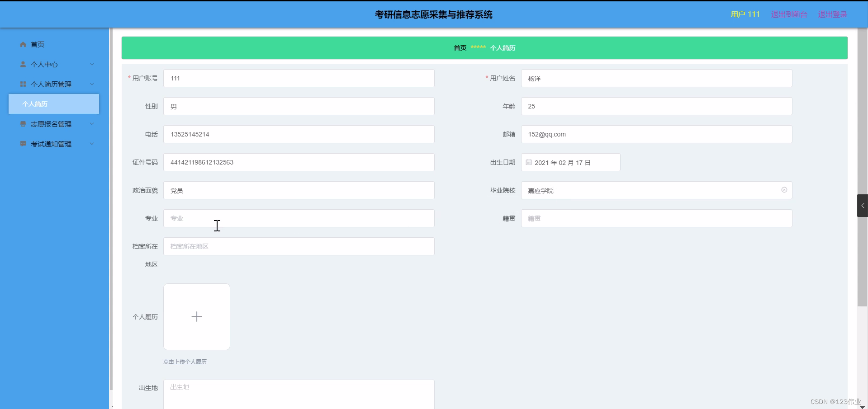Click the 考试通知管理 message icon
Image resolution: width=868 pixels, height=409 pixels.
coord(23,144)
